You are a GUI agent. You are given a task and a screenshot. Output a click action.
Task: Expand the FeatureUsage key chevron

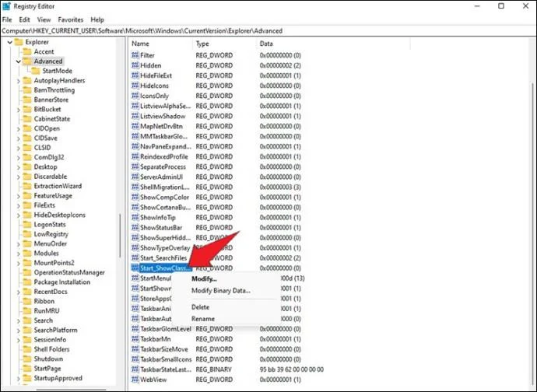[19, 196]
